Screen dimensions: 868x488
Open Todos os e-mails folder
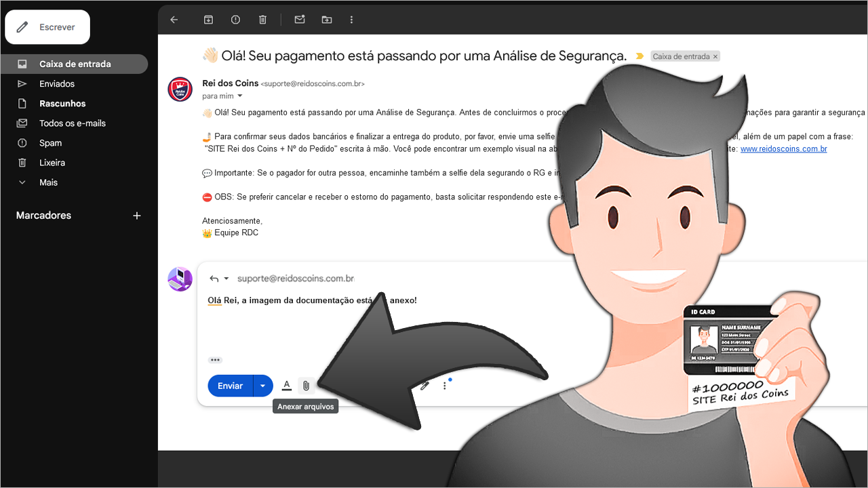(74, 123)
